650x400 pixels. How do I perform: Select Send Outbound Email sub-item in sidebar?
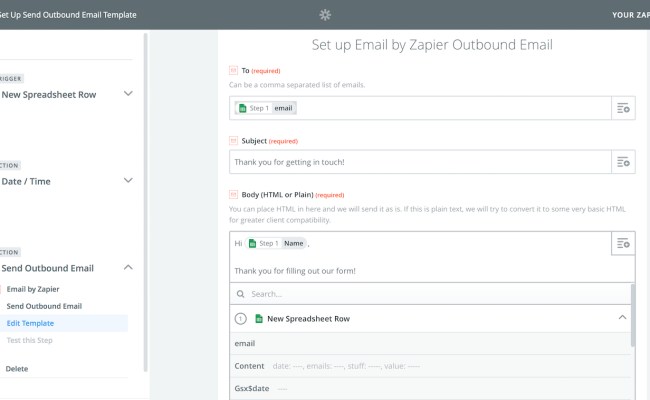[44, 306]
